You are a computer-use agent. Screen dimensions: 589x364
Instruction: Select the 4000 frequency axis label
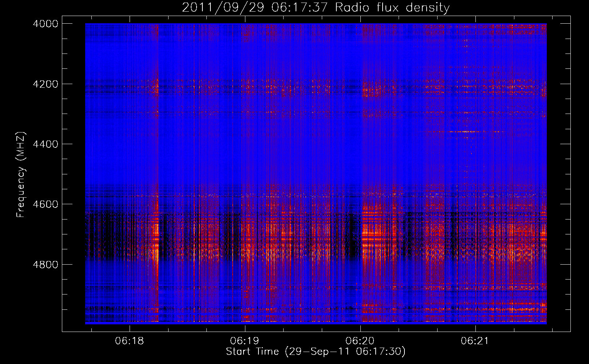pyautogui.click(x=46, y=24)
